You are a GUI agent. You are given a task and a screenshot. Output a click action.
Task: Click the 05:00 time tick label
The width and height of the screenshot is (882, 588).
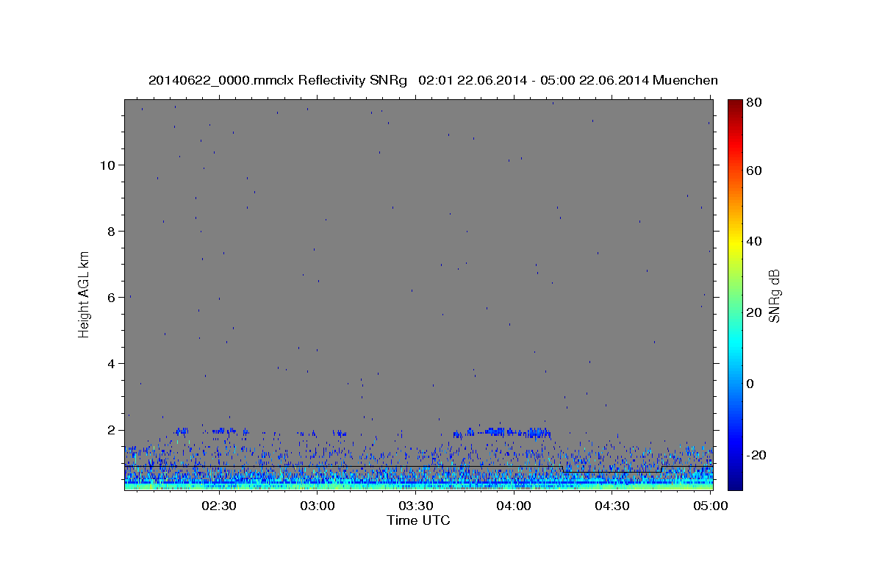(x=710, y=506)
